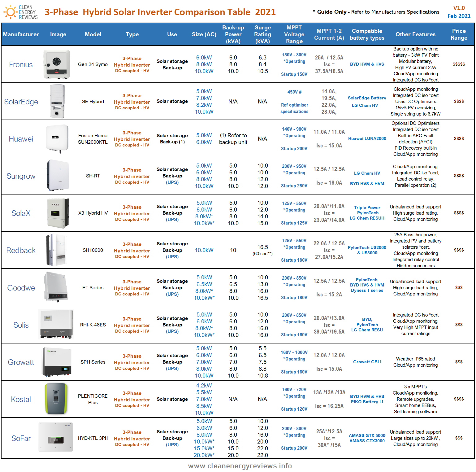This screenshot has width=476, height=472.
Task: Click the Kostal PLENTICORE Plus inverter image
Action: 57,399
